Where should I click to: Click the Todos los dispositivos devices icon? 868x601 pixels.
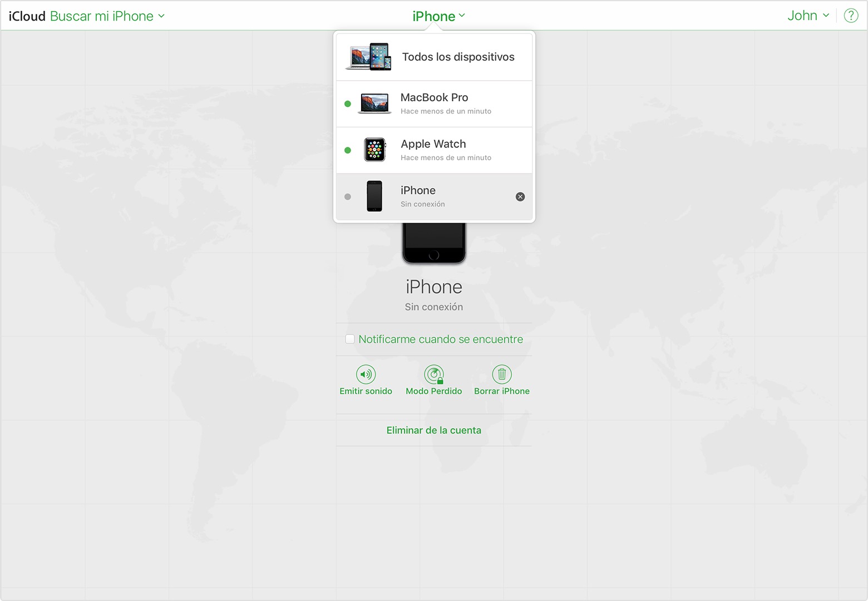[368, 57]
